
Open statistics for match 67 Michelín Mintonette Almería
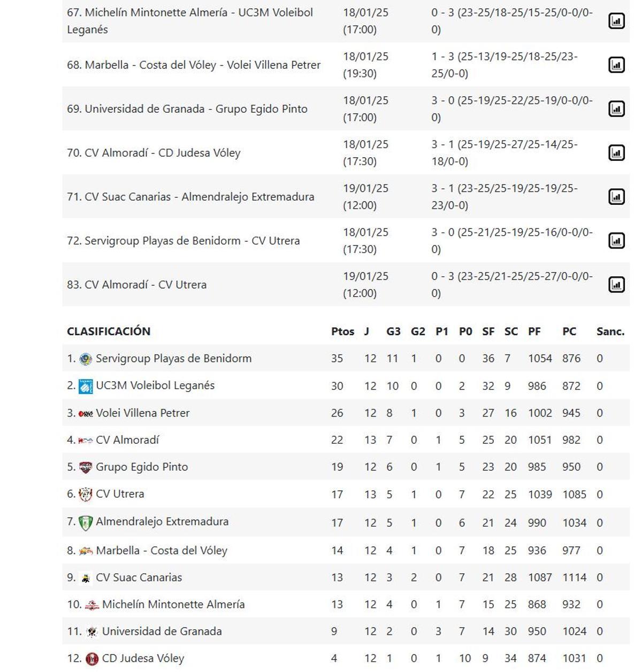click(617, 20)
